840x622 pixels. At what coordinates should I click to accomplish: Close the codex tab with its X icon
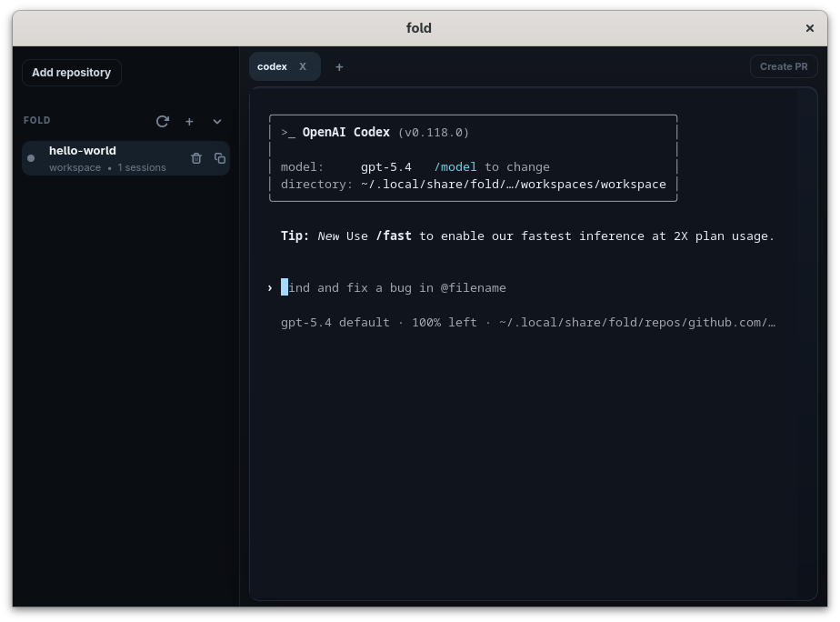pos(303,65)
